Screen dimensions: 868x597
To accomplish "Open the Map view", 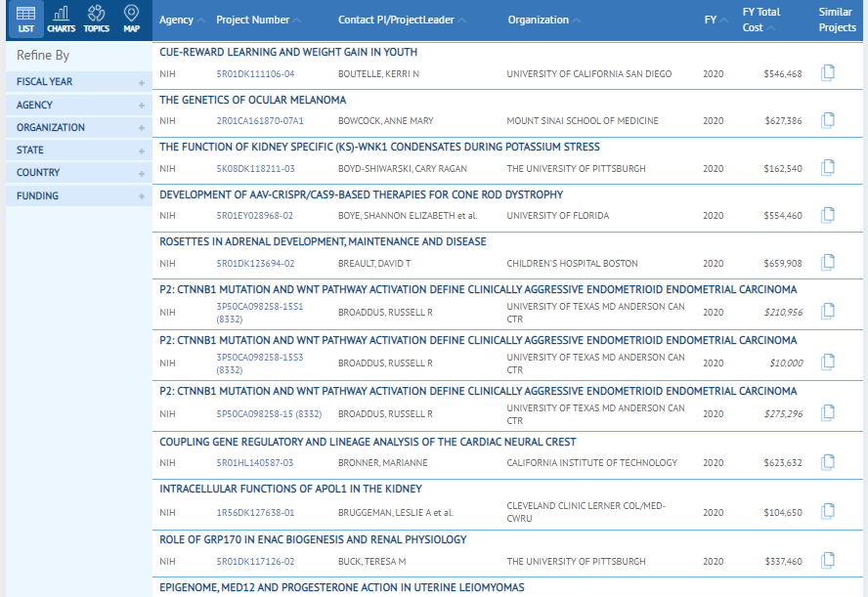I will (131, 20).
